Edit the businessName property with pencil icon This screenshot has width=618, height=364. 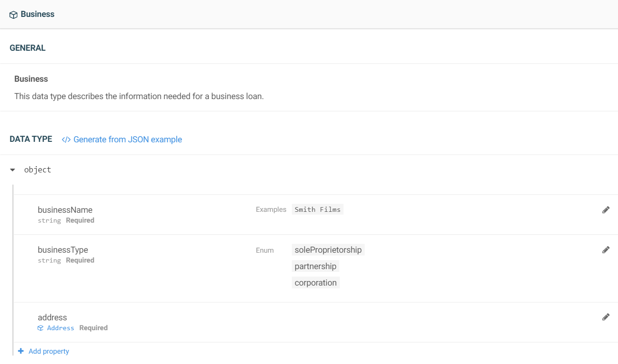pyautogui.click(x=606, y=210)
